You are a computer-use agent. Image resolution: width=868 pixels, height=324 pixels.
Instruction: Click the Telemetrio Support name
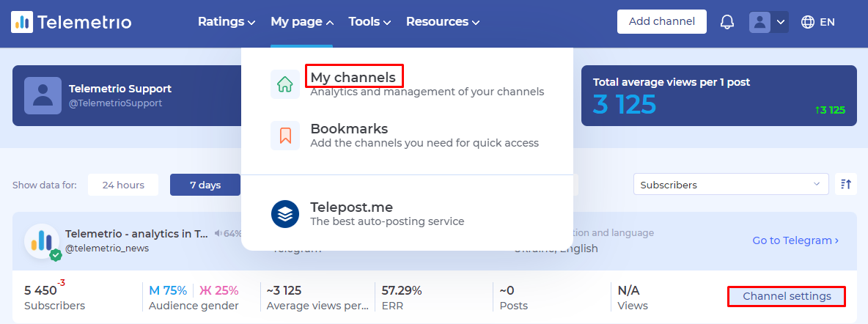(x=120, y=89)
